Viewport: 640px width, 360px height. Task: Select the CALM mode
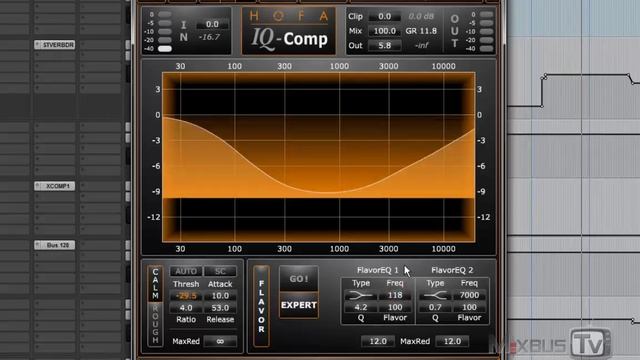[155, 284]
